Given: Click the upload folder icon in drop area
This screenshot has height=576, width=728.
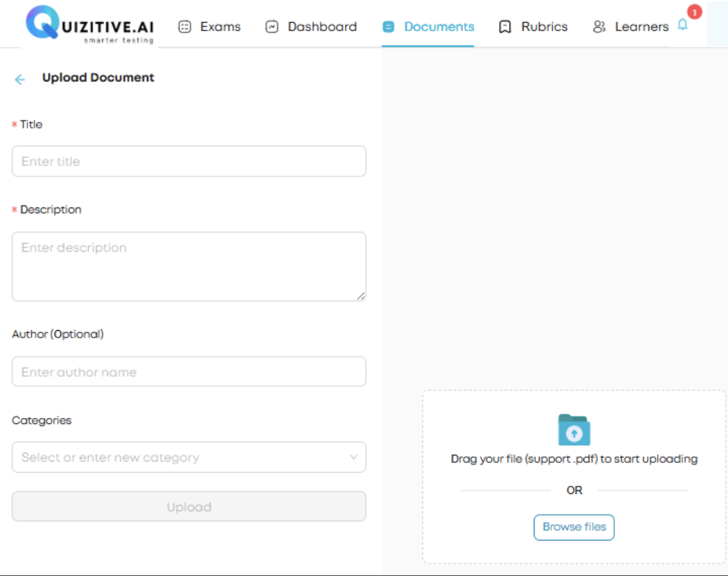Looking at the screenshot, I should (574, 429).
